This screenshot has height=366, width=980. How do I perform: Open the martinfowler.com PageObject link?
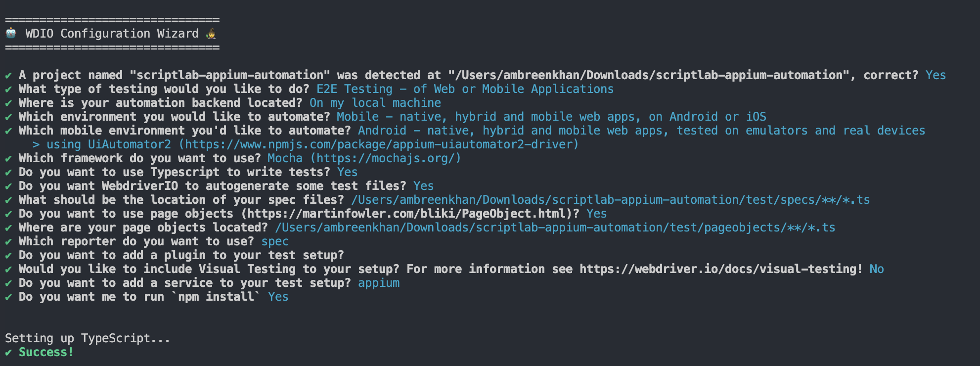(x=406, y=214)
